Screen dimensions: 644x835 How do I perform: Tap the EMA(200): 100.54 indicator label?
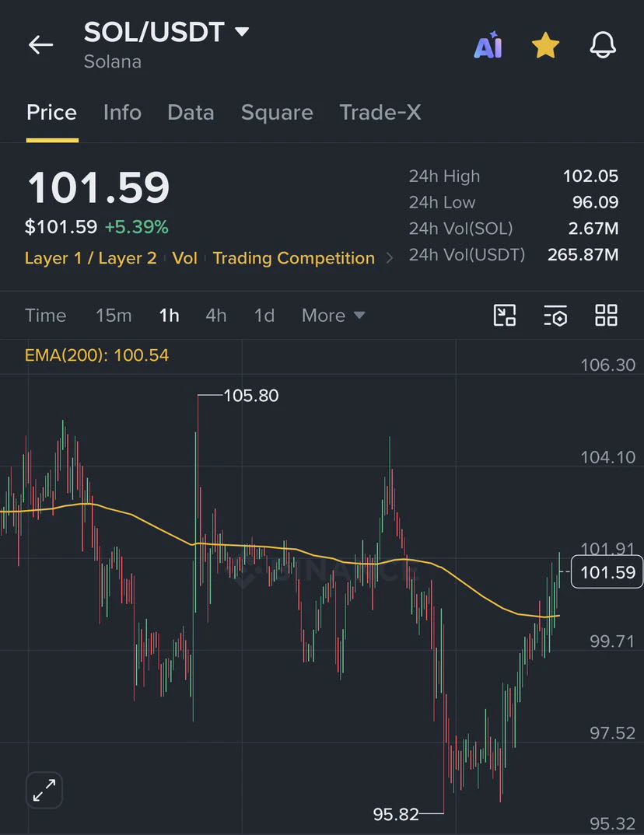click(x=97, y=355)
